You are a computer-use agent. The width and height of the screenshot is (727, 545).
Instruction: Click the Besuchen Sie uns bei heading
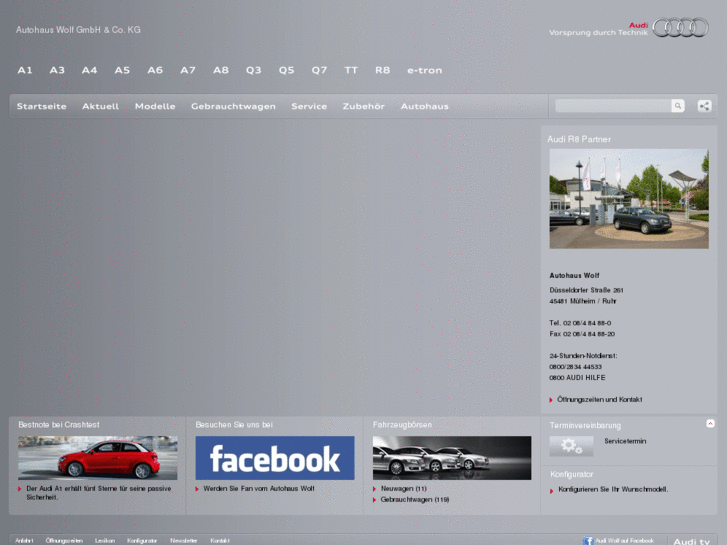coord(234,425)
